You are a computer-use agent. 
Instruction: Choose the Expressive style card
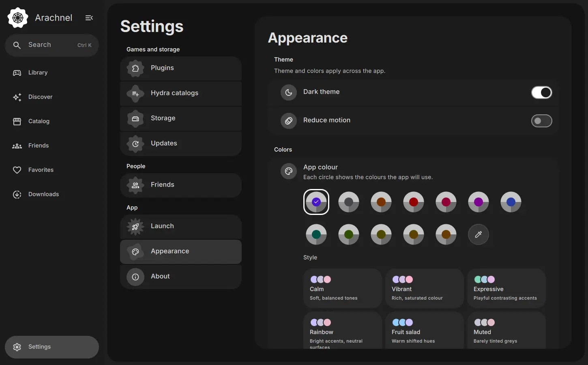[506, 288]
